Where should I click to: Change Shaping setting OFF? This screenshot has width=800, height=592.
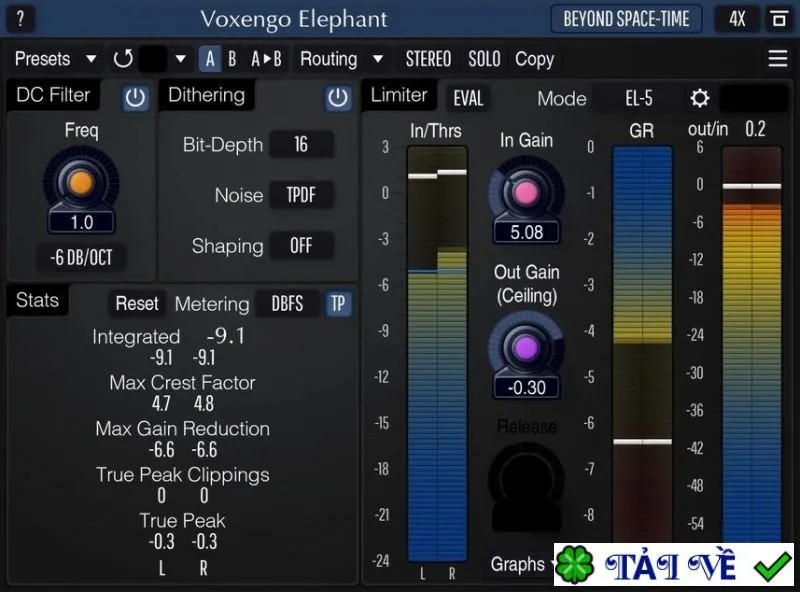click(x=301, y=245)
